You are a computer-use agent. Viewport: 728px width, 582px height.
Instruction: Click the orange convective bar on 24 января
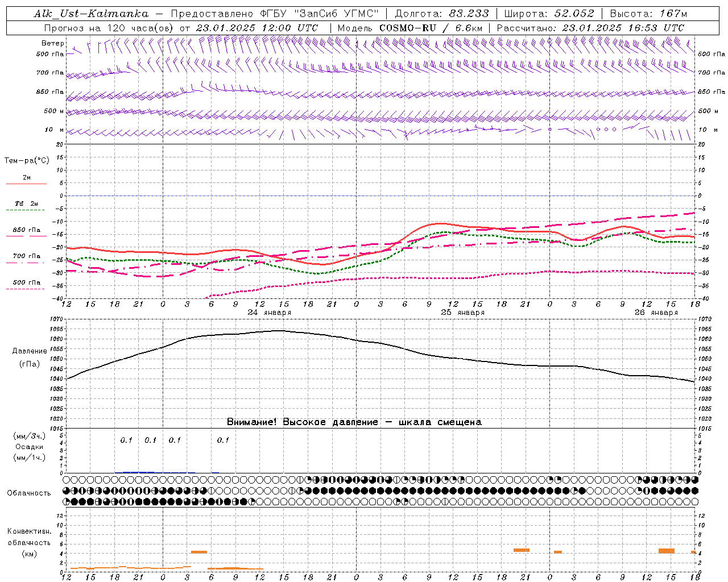(199, 552)
